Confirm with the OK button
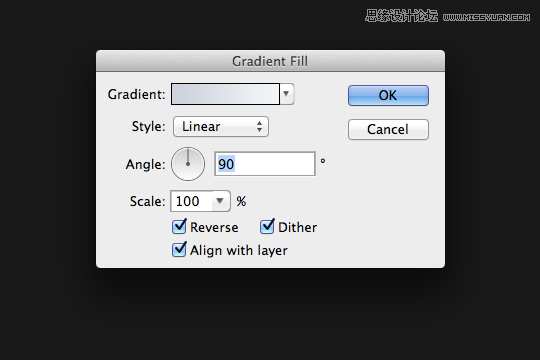The width and height of the screenshot is (540, 360). pos(388,95)
